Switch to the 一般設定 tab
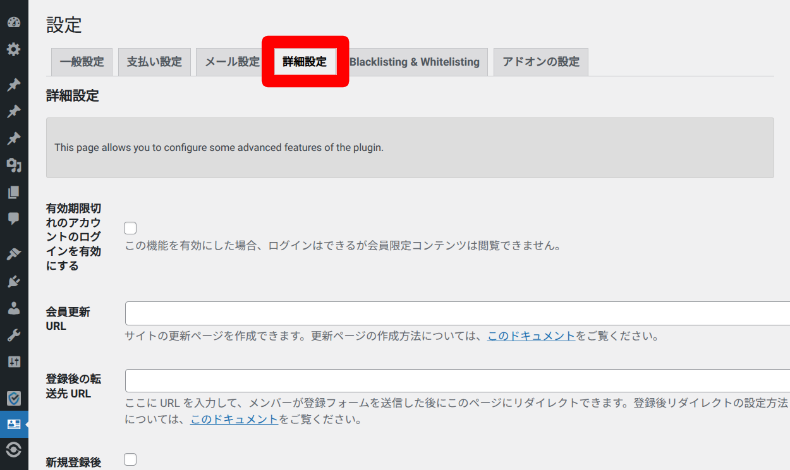This screenshot has width=790, height=470. 82,62
